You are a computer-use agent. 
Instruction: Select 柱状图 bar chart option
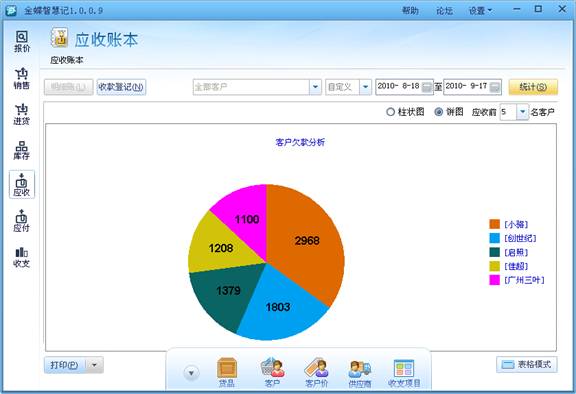point(390,112)
